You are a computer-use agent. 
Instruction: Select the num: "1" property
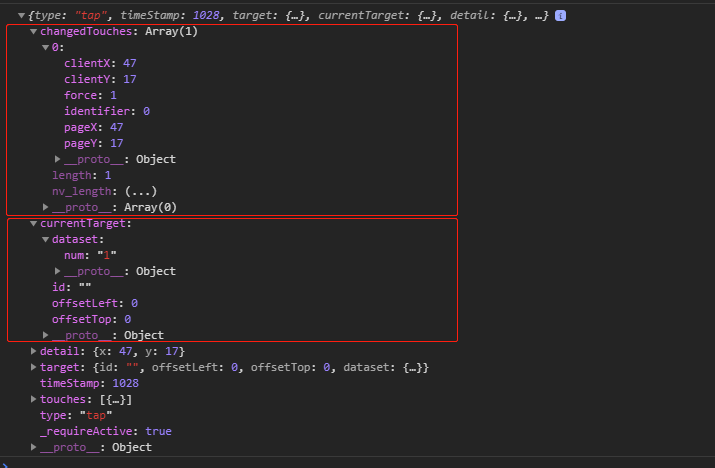pos(90,255)
